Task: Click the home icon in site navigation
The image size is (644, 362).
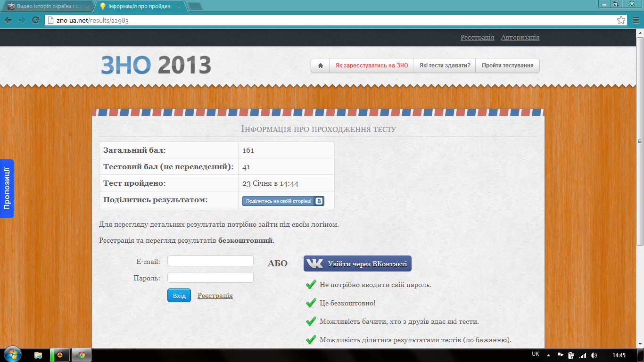Action: (x=321, y=66)
